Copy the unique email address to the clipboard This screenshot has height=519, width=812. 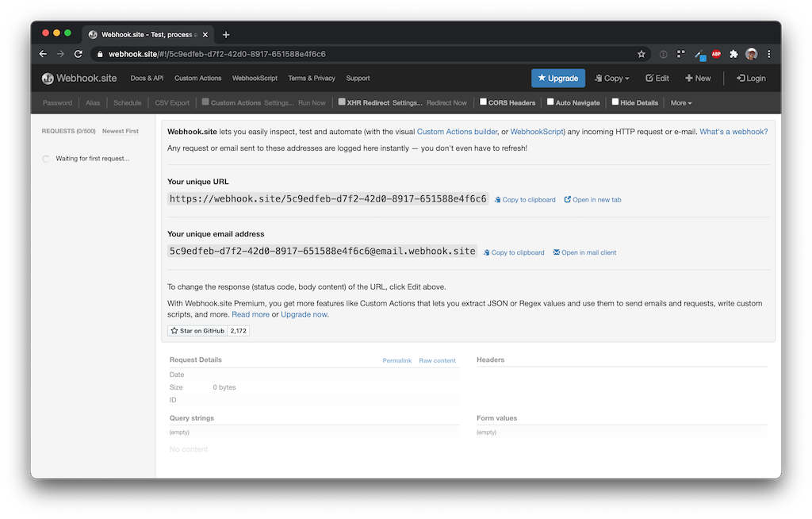click(x=514, y=252)
